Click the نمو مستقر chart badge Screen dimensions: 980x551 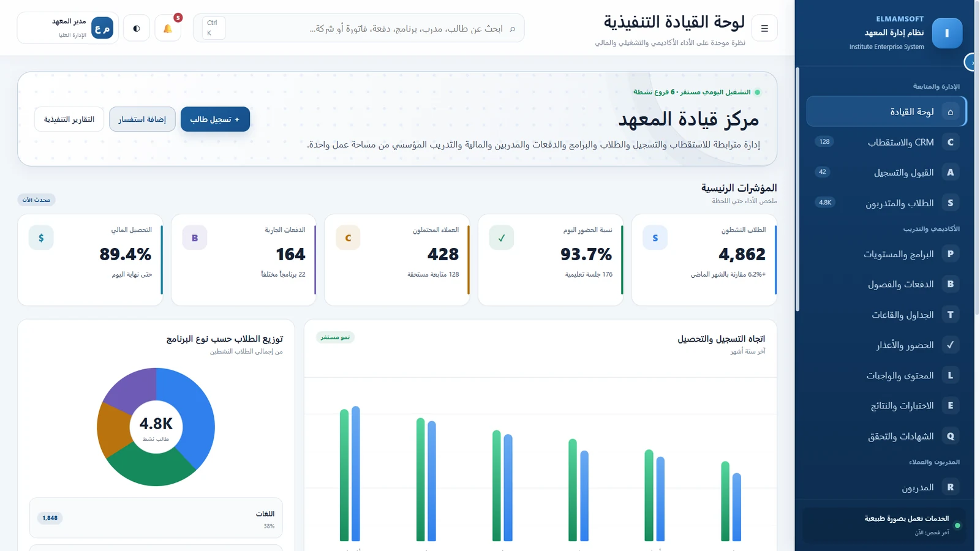335,337
